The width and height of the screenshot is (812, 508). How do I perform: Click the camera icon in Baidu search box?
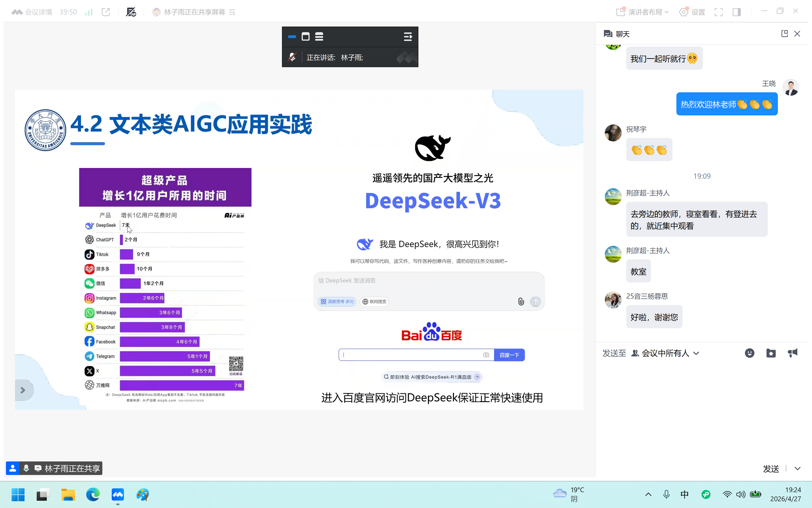click(486, 355)
